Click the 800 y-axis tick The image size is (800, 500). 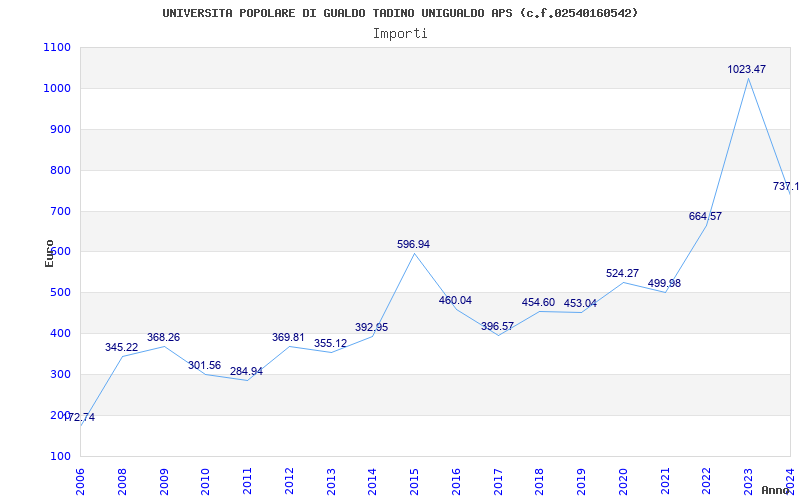pyautogui.click(x=60, y=170)
